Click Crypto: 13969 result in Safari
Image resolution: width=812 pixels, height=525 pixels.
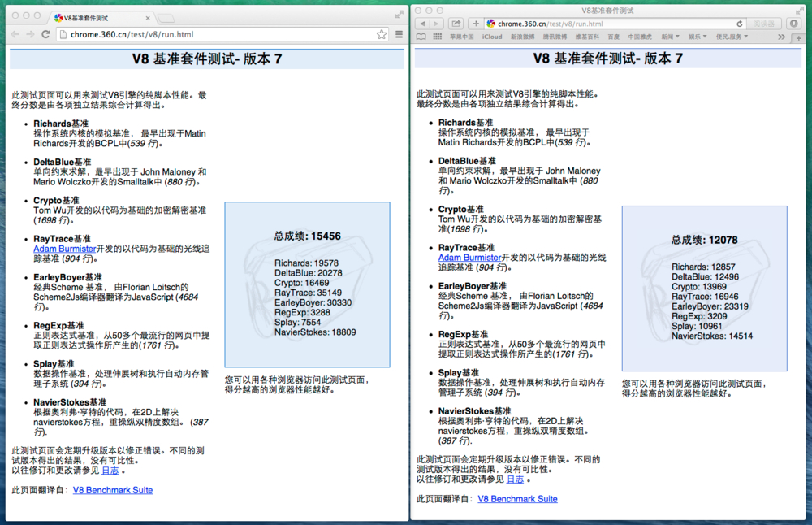pos(699,287)
